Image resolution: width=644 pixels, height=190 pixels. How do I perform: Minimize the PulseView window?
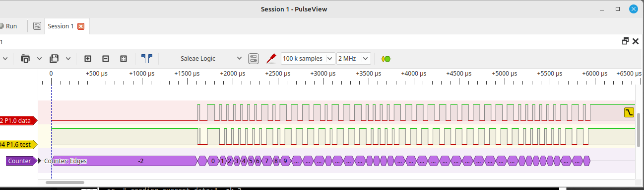[602, 9]
